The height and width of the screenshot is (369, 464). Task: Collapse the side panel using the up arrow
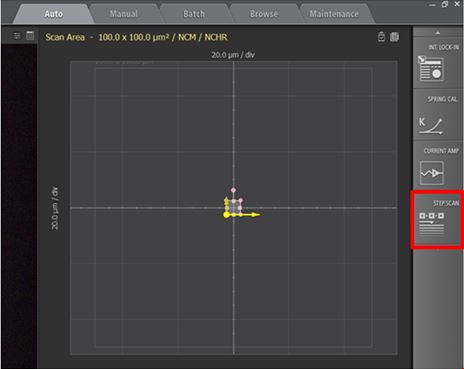click(438, 33)
